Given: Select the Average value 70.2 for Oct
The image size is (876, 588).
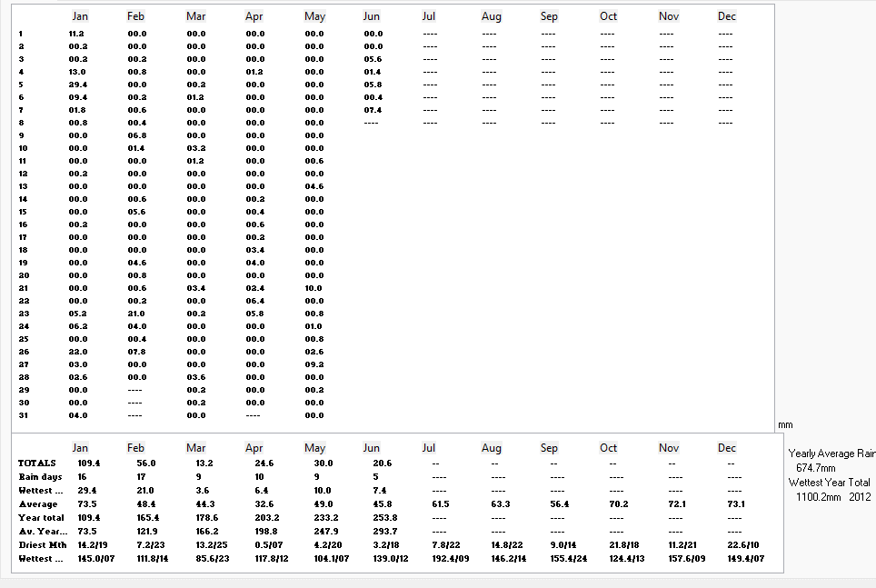Looking at the screenshot, I should [619, 504].
